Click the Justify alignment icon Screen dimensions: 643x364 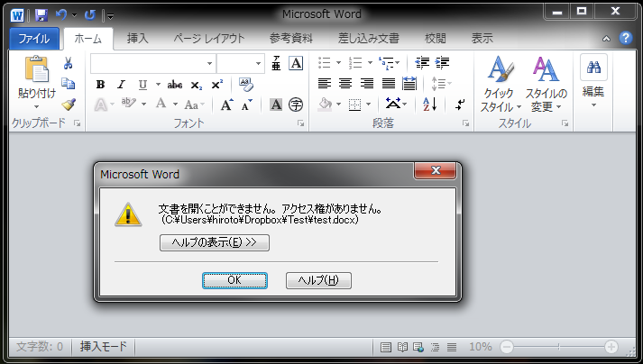click(389, 84)
